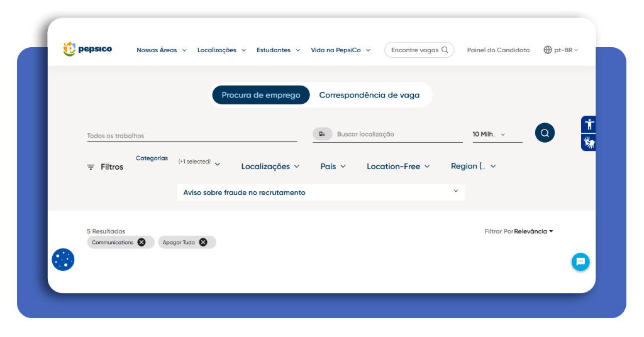Open the Relevância sort dropdown
Screen dimensions: 644x337
click(533, 231)
